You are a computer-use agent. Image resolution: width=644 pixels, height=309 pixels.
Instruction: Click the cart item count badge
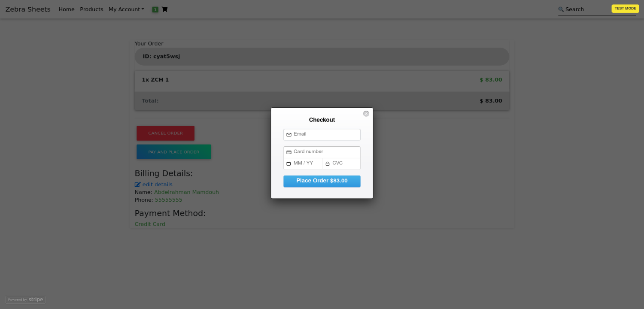coord(155,9)
